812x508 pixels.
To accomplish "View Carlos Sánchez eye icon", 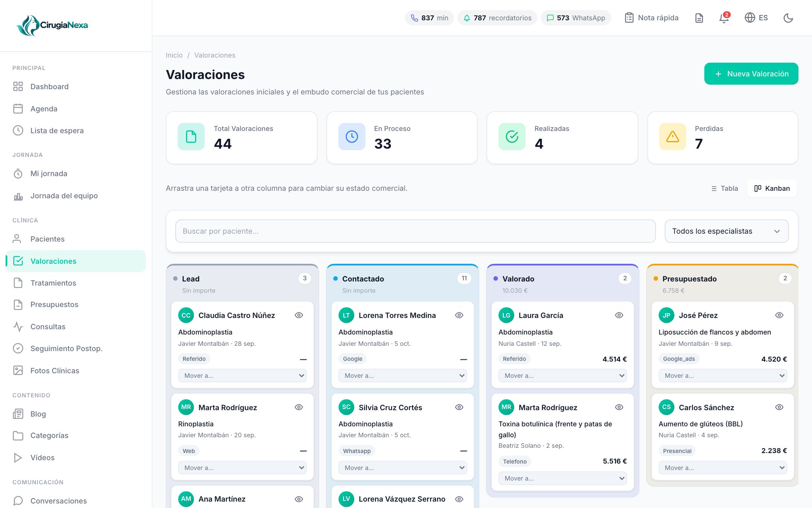I will pyautogui.click(x=779, y=407).
